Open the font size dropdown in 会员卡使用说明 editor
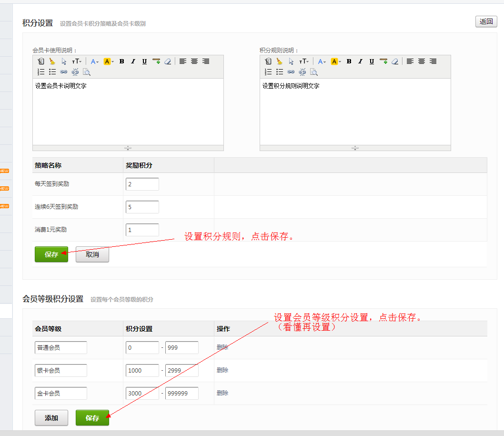This screenshot has width=504, height=436. (x=76, y=61)
